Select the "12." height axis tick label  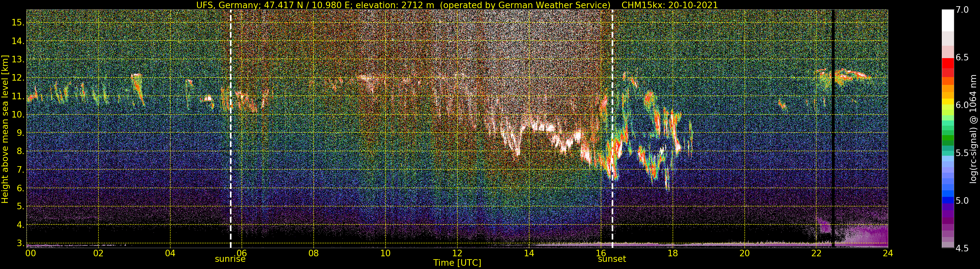(x=18, y=78)
